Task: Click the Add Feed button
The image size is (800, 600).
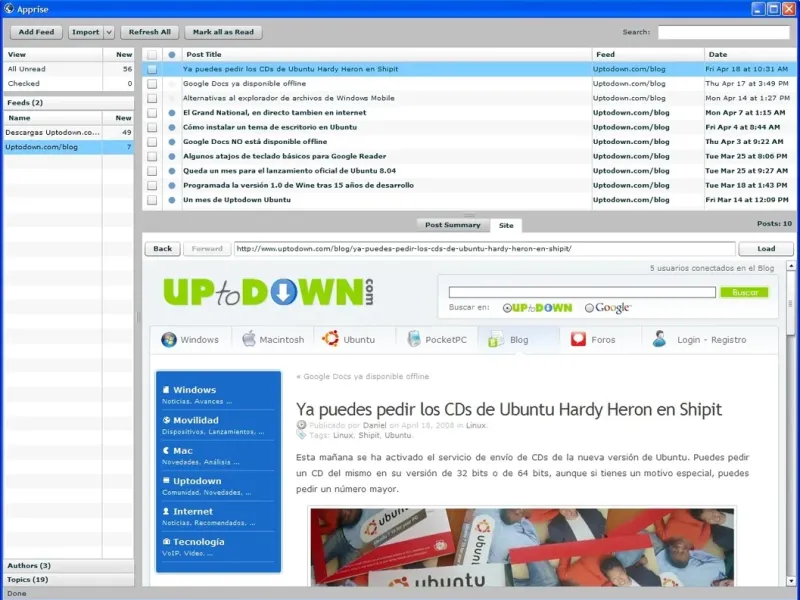Action: pyautogui.click(x=36, y=32)
